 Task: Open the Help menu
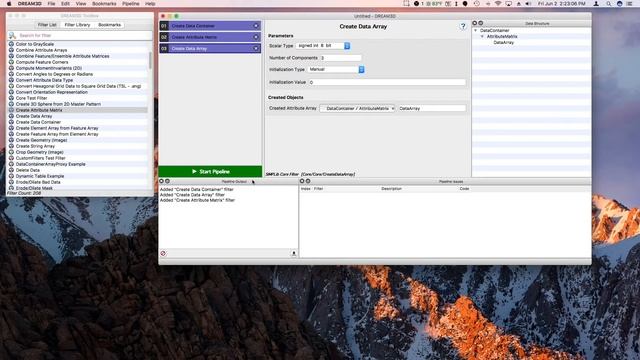(x=150, y=4)
